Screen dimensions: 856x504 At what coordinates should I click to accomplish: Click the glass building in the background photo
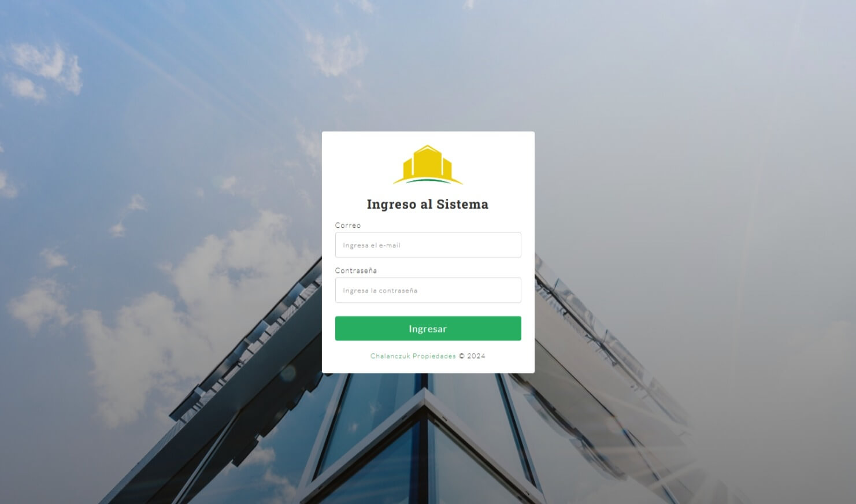tap(428, 439)
